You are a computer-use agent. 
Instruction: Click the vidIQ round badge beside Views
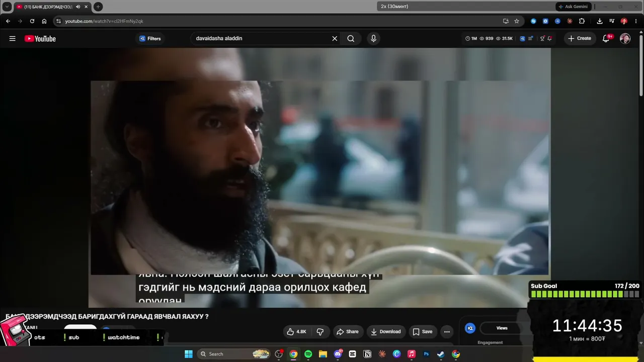[x=470, y=328]
